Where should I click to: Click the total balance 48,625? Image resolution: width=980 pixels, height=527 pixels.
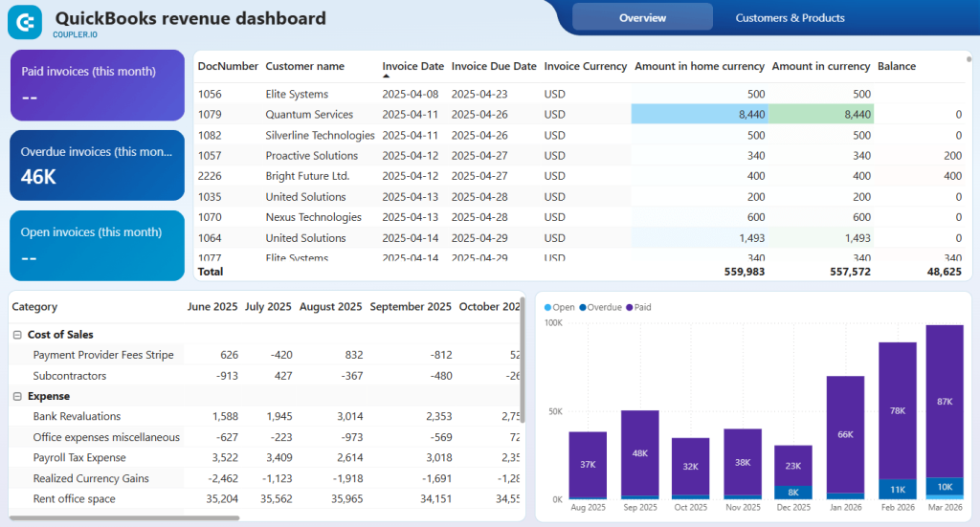click(x=944, y=272)
